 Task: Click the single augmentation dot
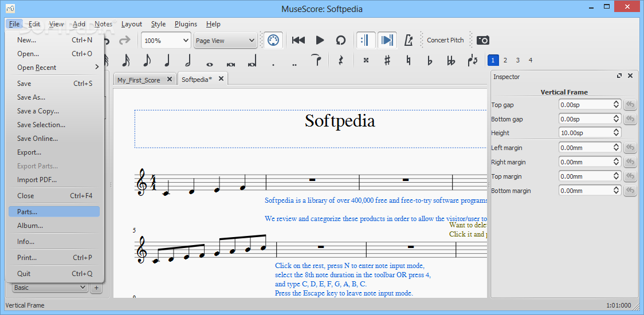[x=273, y=65]
